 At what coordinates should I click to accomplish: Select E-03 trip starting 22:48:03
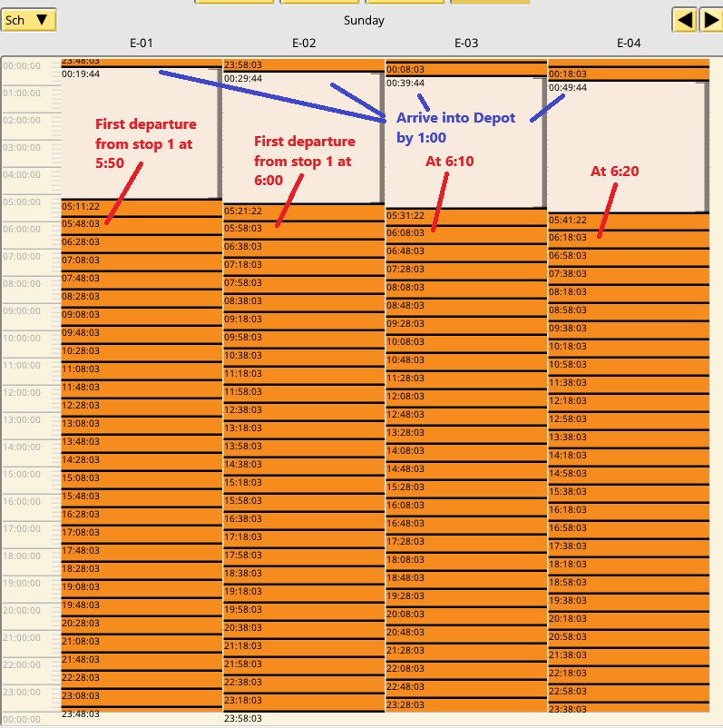pyautogui.click(x=466, y=690)
